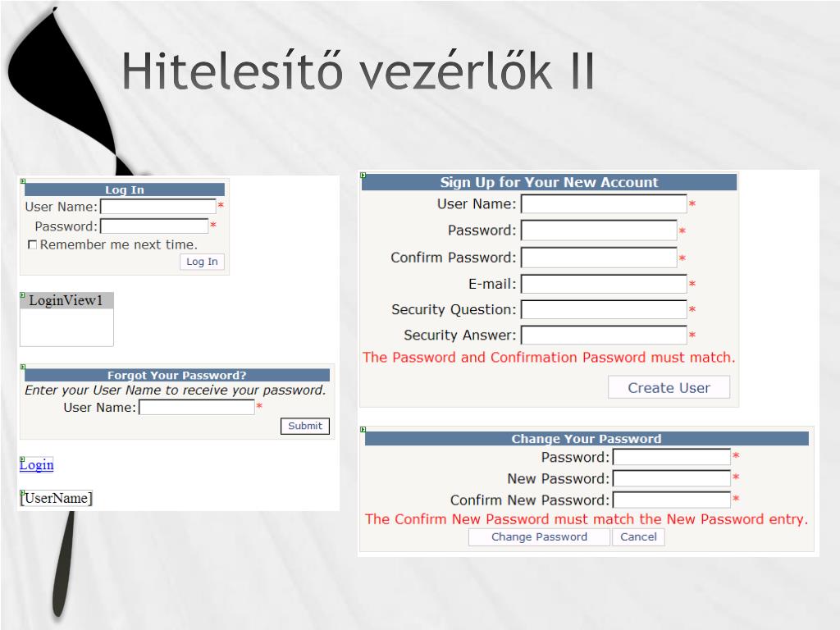The height and width of the screenshot is (630, 840).
Task: Click the 'Forgot Your Password?' title bar
Action: click(x=177, y=375)
